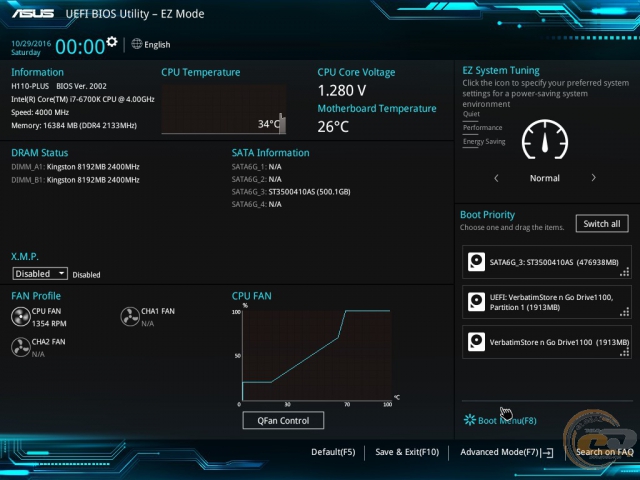Click the Quiet legend label
640x480 pixels.
pyautogui.click(x=471, y=114)
